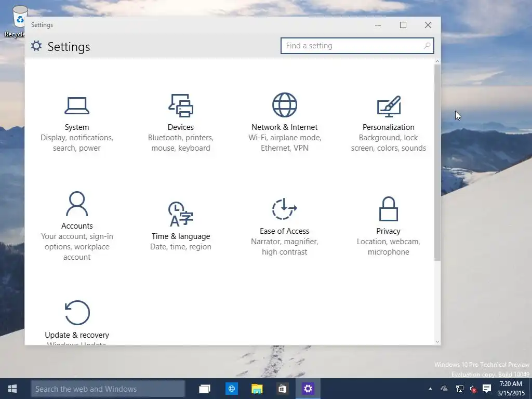
Task: Open the taskbar clock showing 7:20 AM
Action: click(511, 389)
